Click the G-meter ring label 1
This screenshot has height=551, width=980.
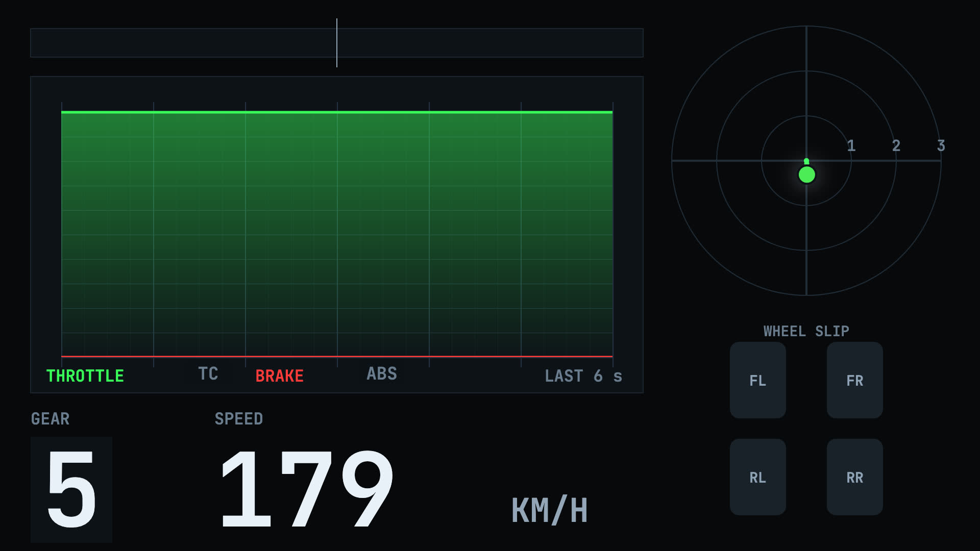851,146
